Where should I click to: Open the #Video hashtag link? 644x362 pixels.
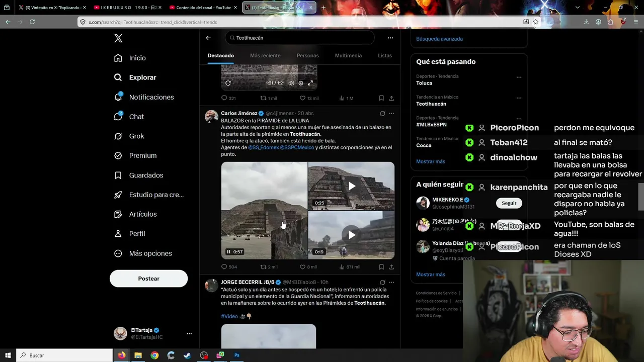pyautogui.click(x=229, y=316)
